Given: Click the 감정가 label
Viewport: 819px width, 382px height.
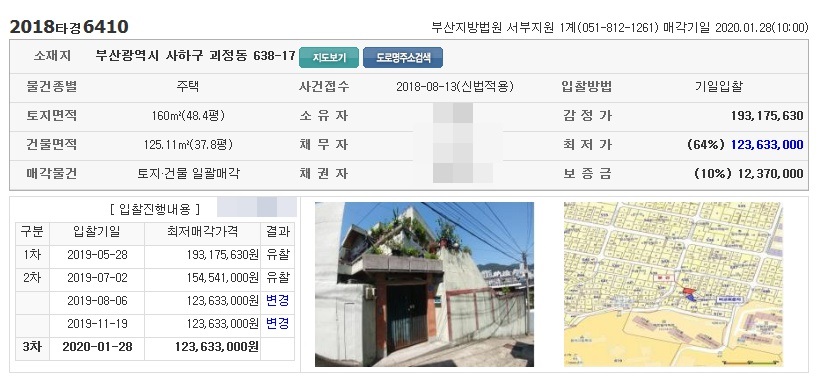Looking at the screenshot, I should 587,116.
